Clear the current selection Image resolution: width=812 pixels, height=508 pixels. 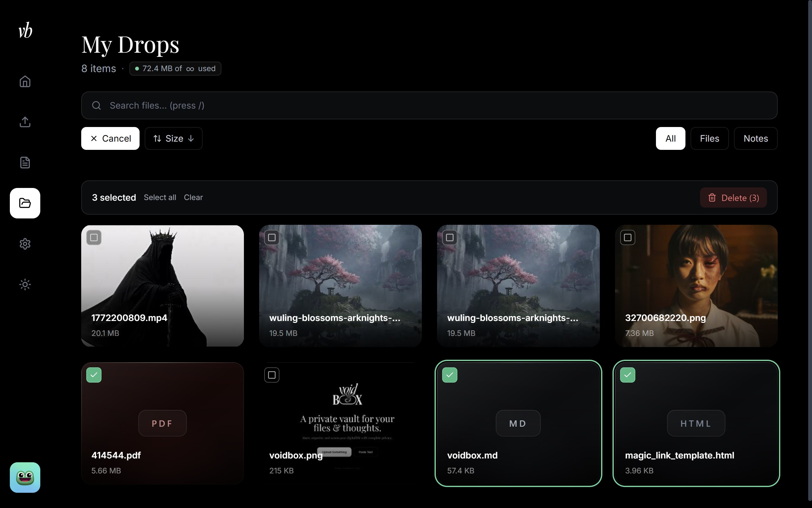(193, 197)
